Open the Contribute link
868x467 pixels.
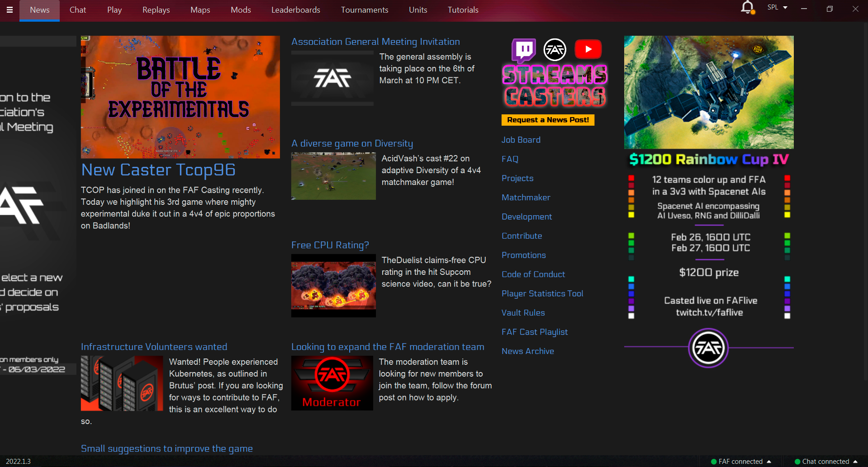click(522, 236)
